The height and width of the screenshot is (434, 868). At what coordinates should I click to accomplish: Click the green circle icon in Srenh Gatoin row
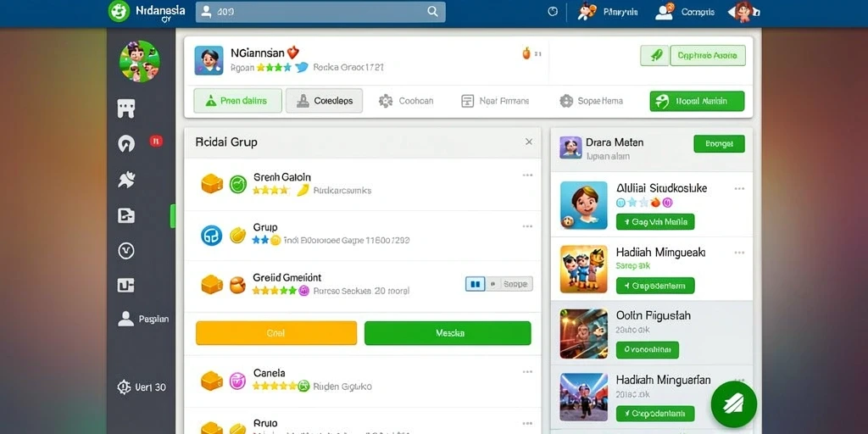[238, 184]
